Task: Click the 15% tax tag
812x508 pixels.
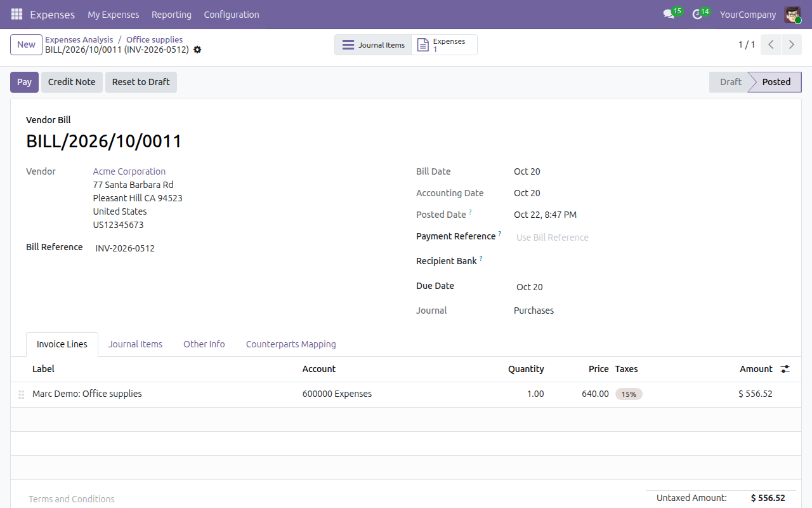Action: click(x=629, y=394)
